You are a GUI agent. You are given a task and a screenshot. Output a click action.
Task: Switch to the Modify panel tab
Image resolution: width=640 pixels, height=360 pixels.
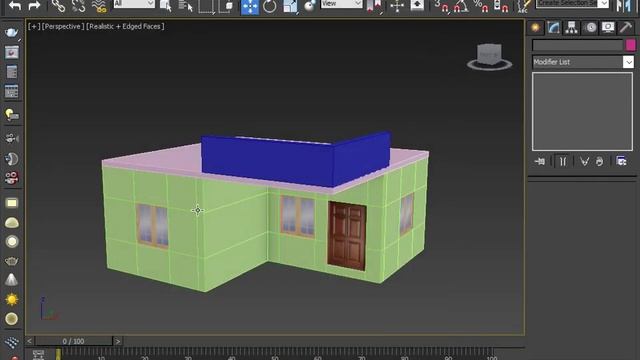pyautogui.click(x=553, y=27)
